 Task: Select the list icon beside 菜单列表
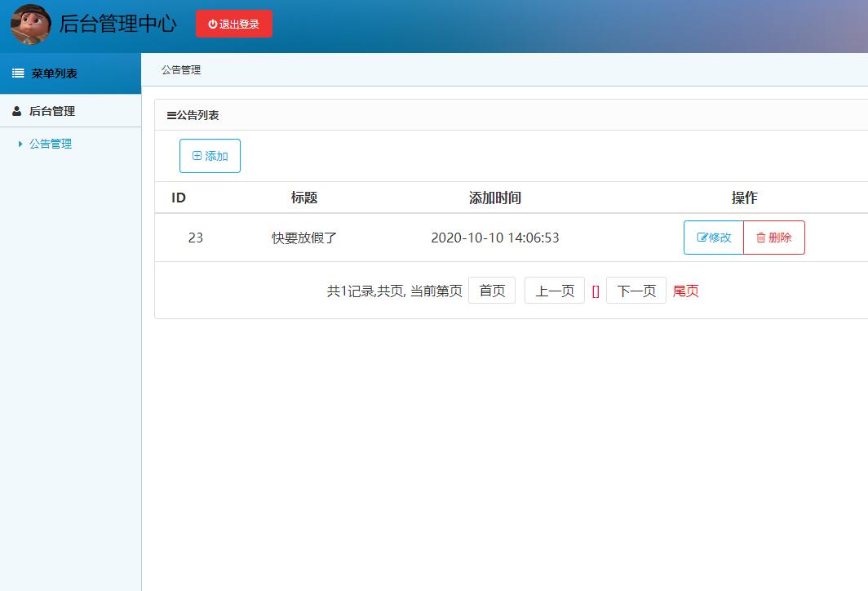click(x=16, y=73)
